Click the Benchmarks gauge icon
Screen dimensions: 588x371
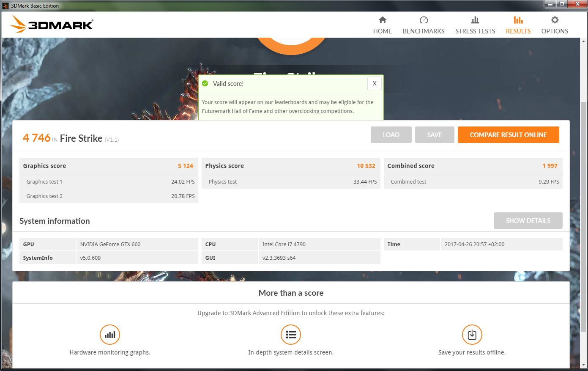point(424,20)
